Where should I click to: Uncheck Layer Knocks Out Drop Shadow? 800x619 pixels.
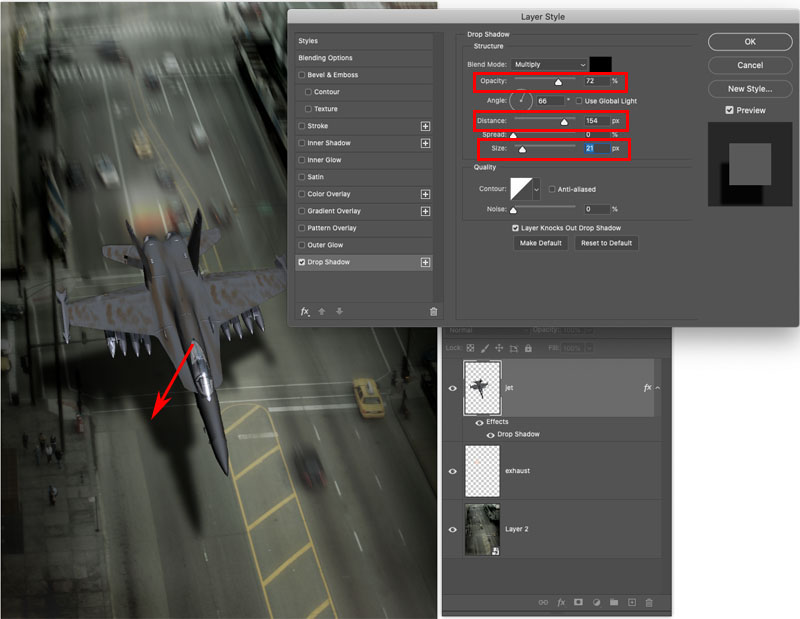click(515, 228)
